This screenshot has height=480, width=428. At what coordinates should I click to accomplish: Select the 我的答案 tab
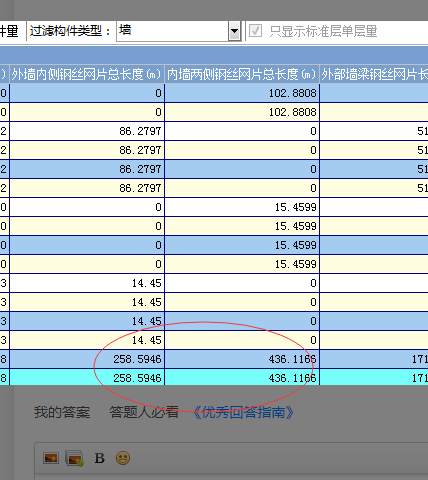(x=62, y=412)
